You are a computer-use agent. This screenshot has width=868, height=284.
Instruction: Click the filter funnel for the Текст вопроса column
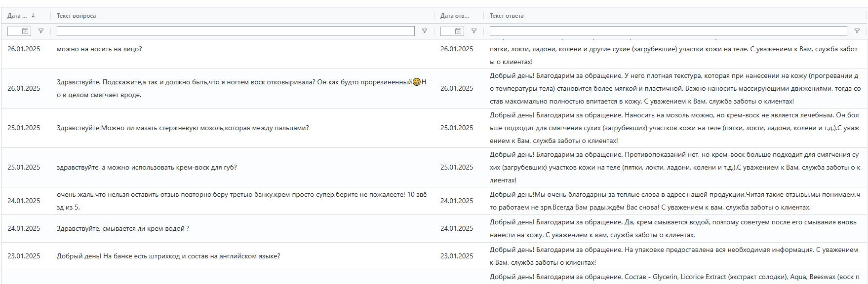coord(424,31)
